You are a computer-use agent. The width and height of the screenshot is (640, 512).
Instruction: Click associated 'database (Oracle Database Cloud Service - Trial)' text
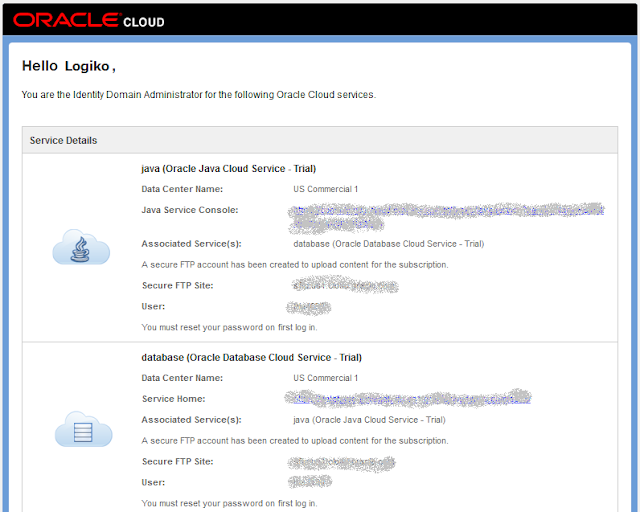coord(389,244)
